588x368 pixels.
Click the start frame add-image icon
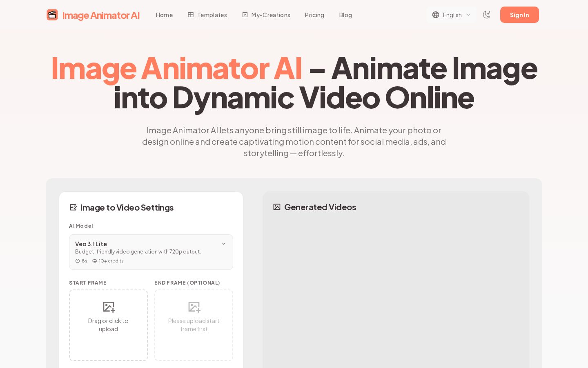pos(109,307)
